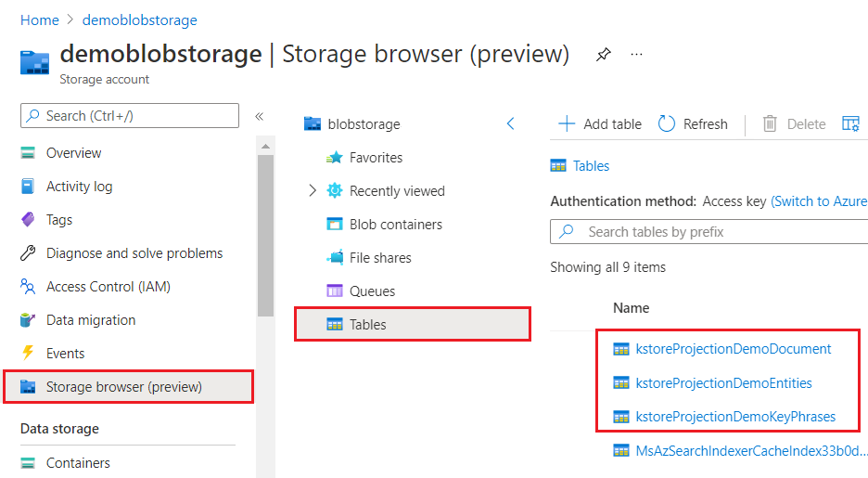The image size is (868, 478).
Task: Click Add table button
Action: [600, 124]
